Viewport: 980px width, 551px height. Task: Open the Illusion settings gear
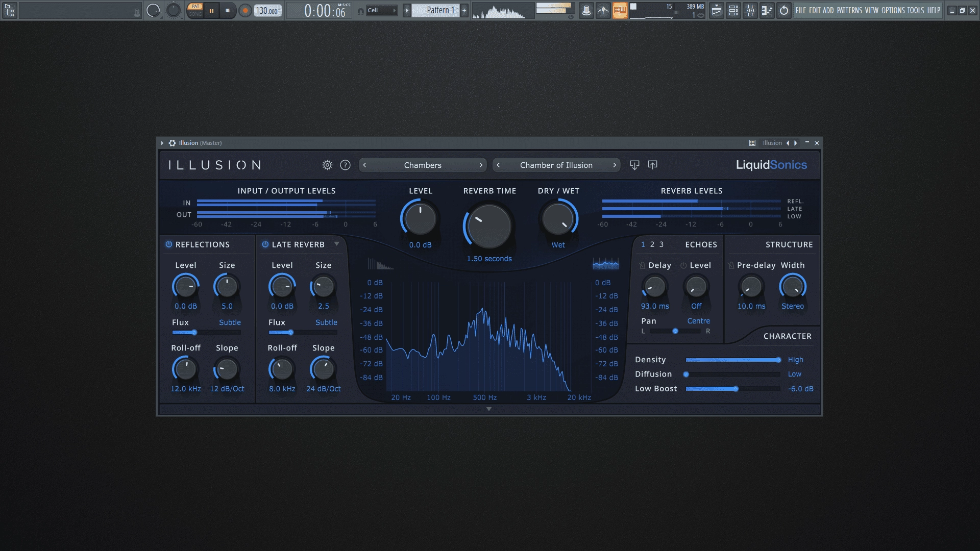click(x=327, y=165)
